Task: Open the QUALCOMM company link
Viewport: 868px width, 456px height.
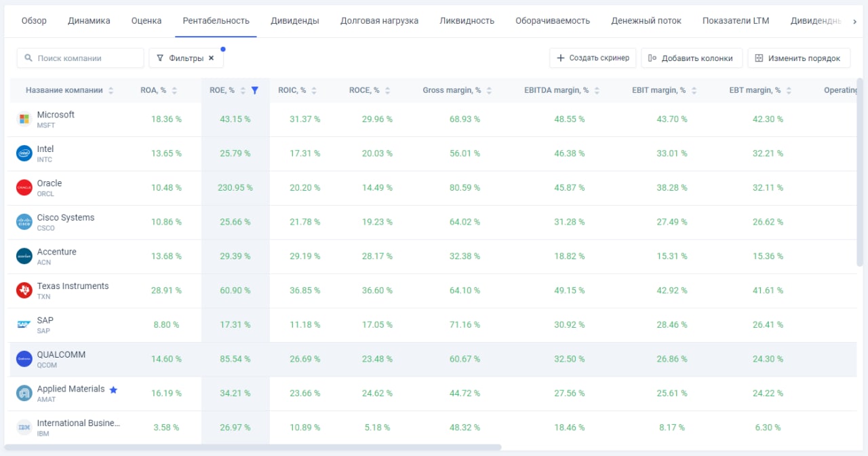Action: 61,355
